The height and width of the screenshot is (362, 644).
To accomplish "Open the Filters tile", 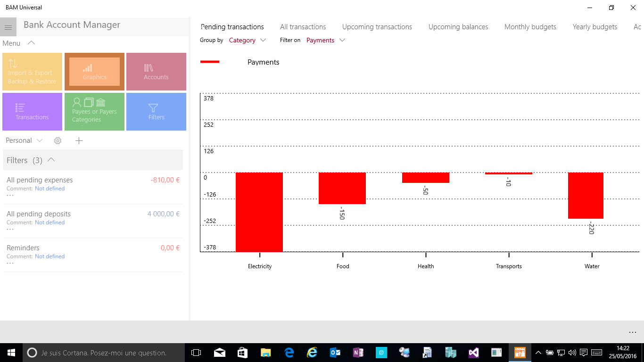I will (x=156, y=112).
